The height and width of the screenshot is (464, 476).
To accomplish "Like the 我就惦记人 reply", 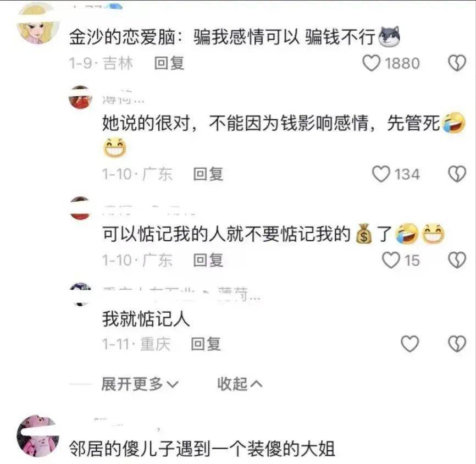I will [410, 344].
